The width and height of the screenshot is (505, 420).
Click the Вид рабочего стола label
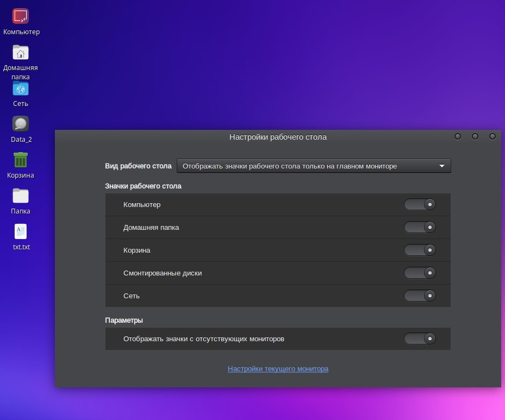(x=138, y=166)
